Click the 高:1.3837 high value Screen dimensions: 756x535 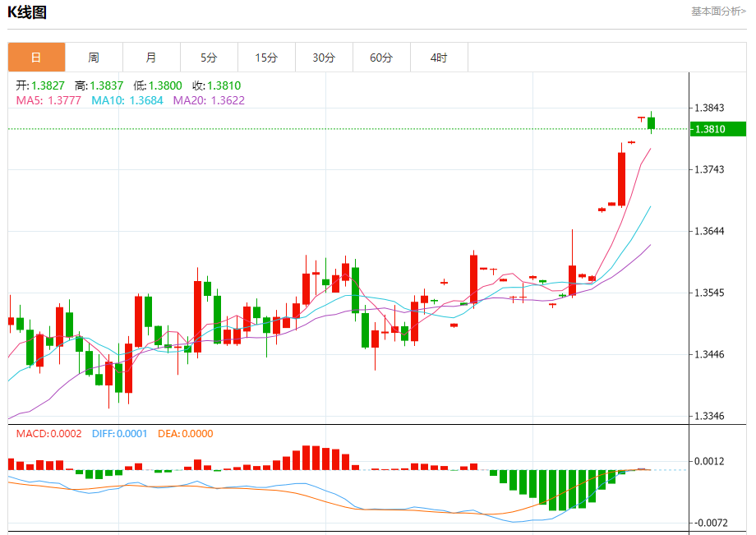[x=99, y=85]
